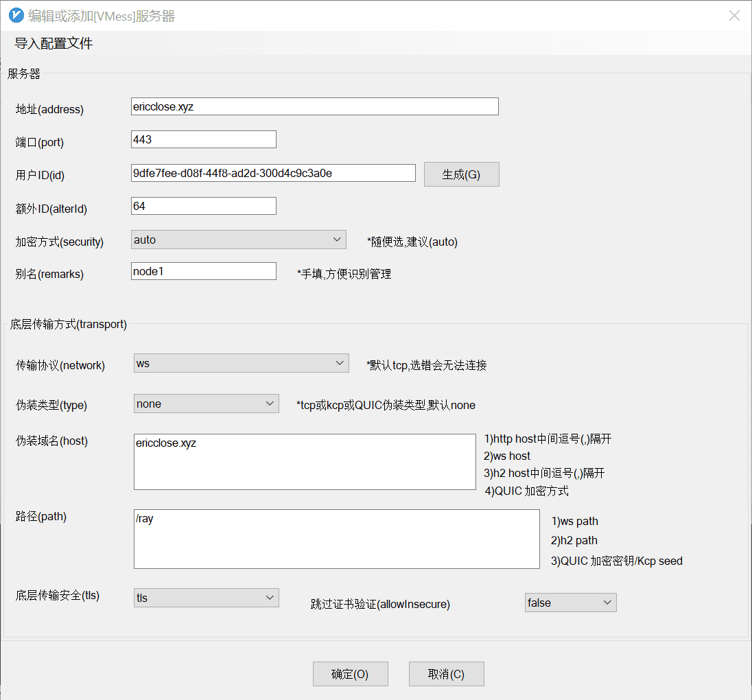Click the 用户ID(id) label

point(40,176)
